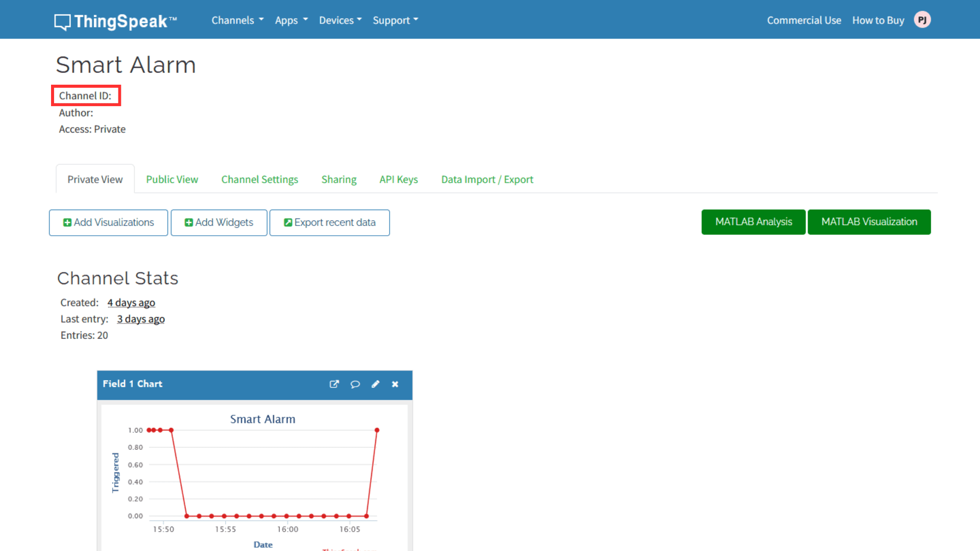
Task: Open the How to Buy link
Action: (878, 20)
